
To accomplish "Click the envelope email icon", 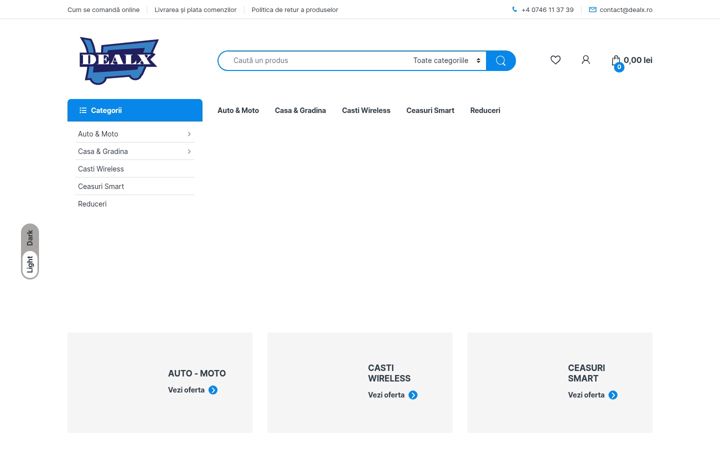I will point(592,9).
